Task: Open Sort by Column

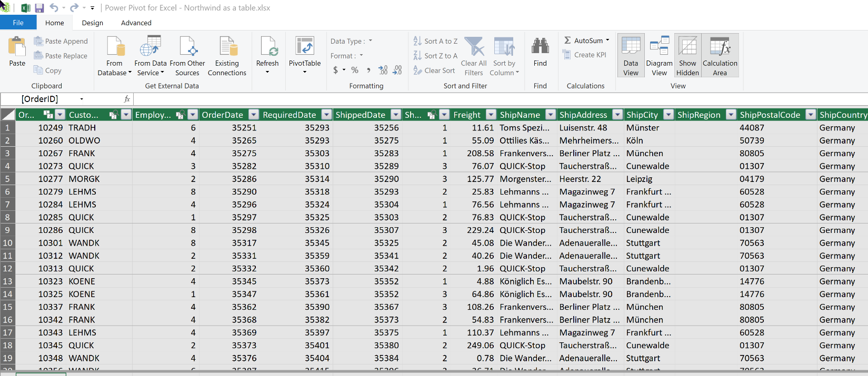Action: click(x=504, y=56)
